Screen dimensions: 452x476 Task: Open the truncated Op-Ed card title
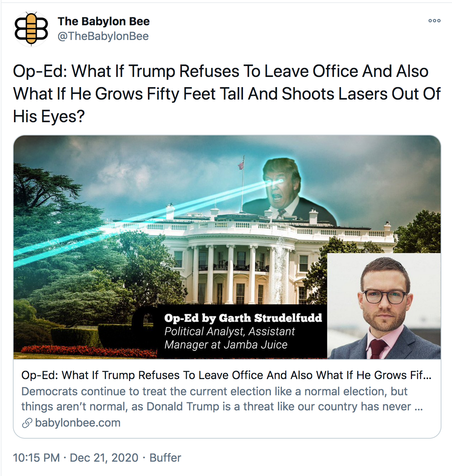(226, 375)
